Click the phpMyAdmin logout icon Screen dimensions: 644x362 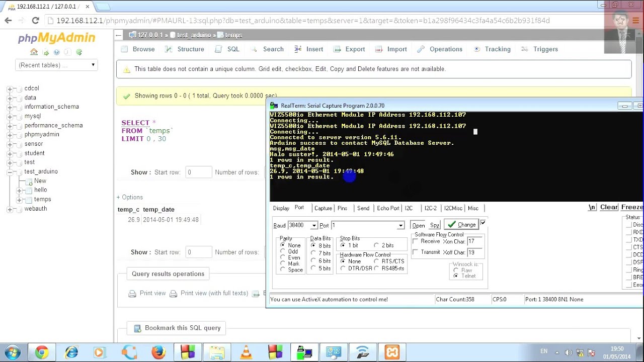click(x=46, y=52)
